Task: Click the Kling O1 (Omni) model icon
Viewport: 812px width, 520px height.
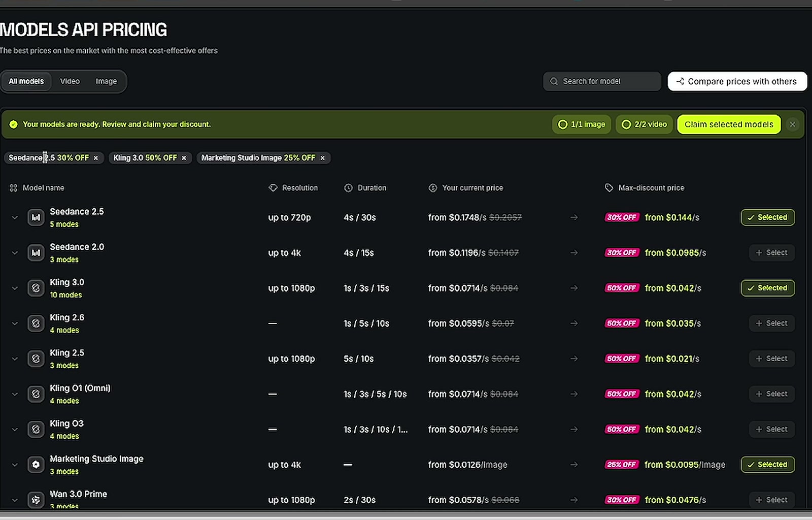Action: click(36, 394)
